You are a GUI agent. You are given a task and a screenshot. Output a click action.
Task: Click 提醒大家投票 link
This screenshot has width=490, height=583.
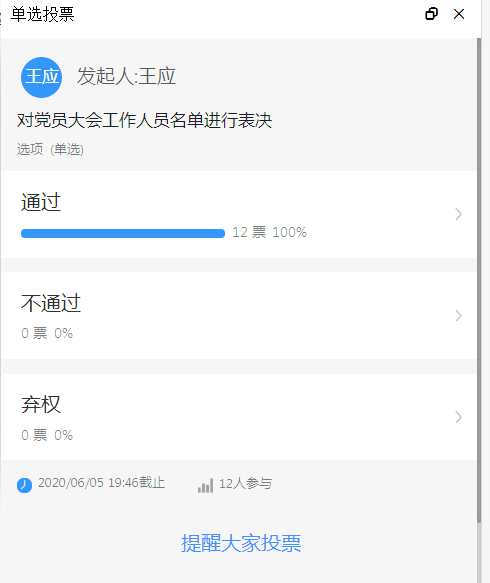pyautogui.click(x=241, y=543)
